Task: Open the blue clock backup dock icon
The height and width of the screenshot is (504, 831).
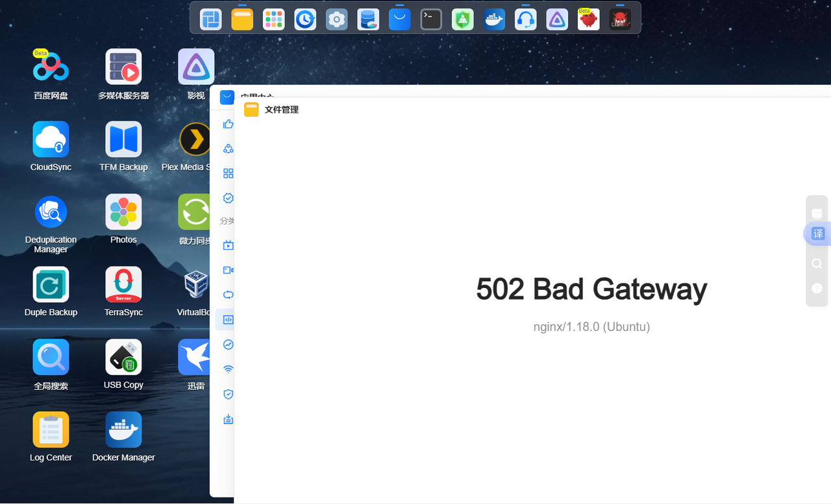Action: point(305,19)
